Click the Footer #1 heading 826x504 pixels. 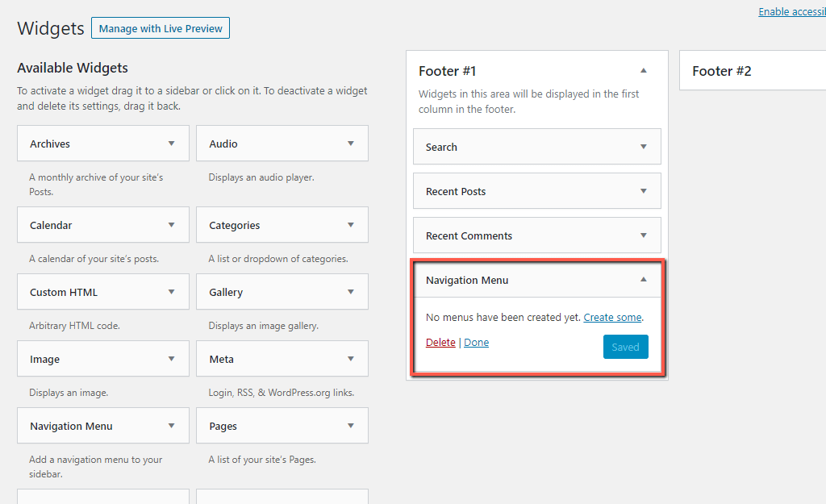point(447,71)
